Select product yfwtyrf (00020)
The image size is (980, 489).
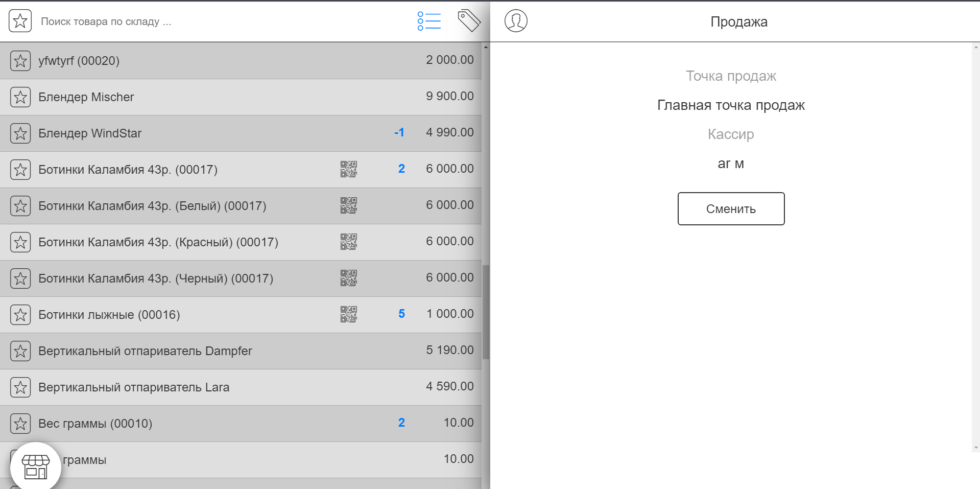[241, 61]
